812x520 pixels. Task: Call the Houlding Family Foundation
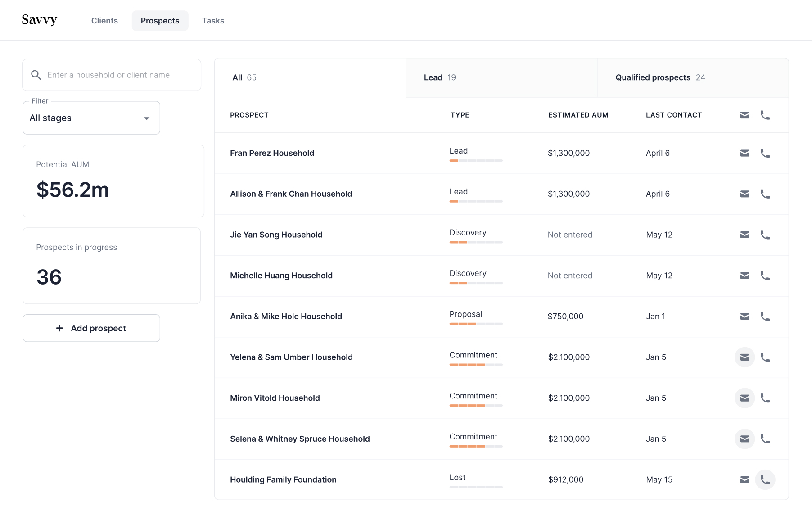[x=765, y=479]
